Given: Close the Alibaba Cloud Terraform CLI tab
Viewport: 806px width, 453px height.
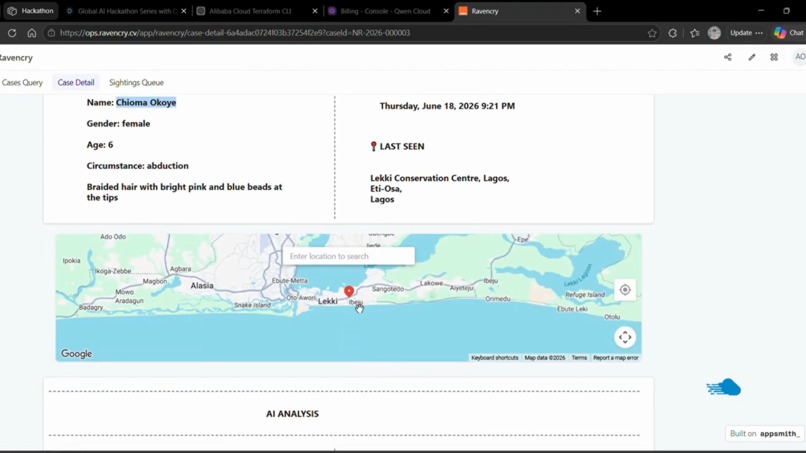Looking at the screenshot, I should tap(315, 11).
